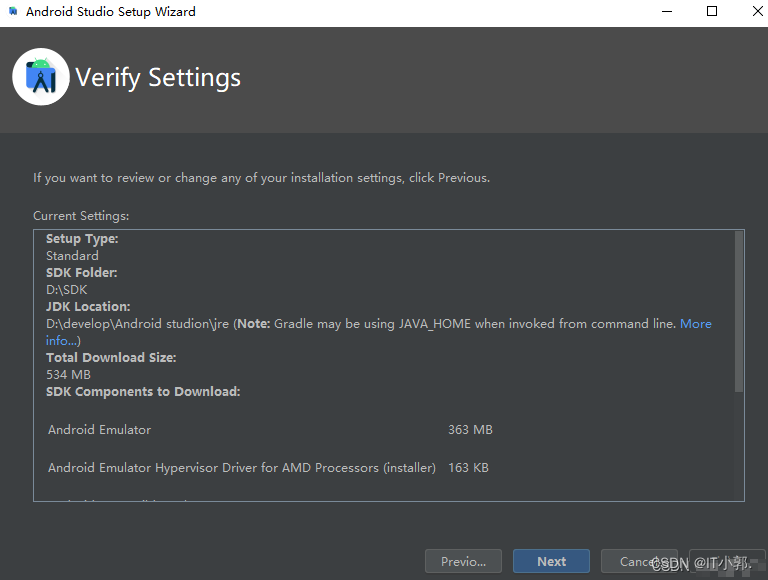Click the JDK location path text
Screen dimensions: 768x580
coord(137,324)
